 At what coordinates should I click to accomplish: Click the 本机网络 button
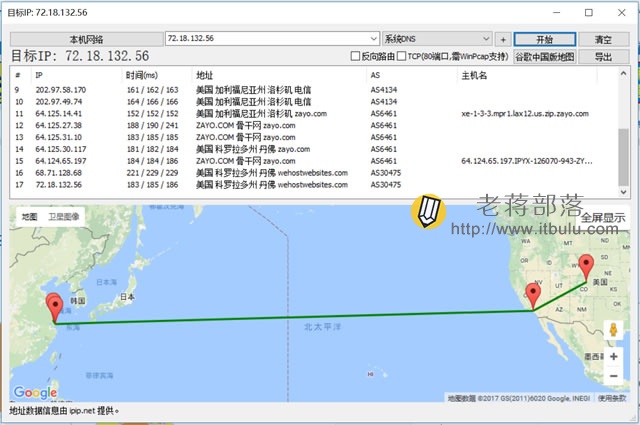(x=87, y=39)
